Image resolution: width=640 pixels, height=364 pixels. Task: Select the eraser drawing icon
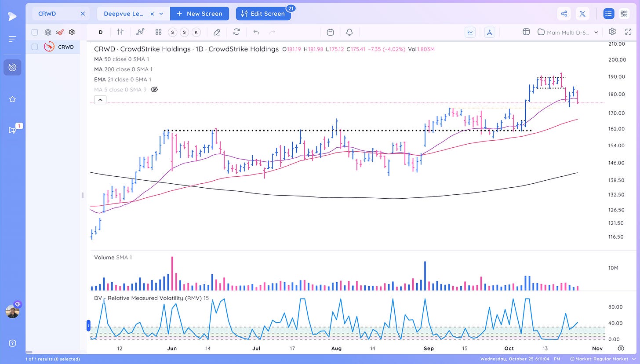click(x=217, y=32)
